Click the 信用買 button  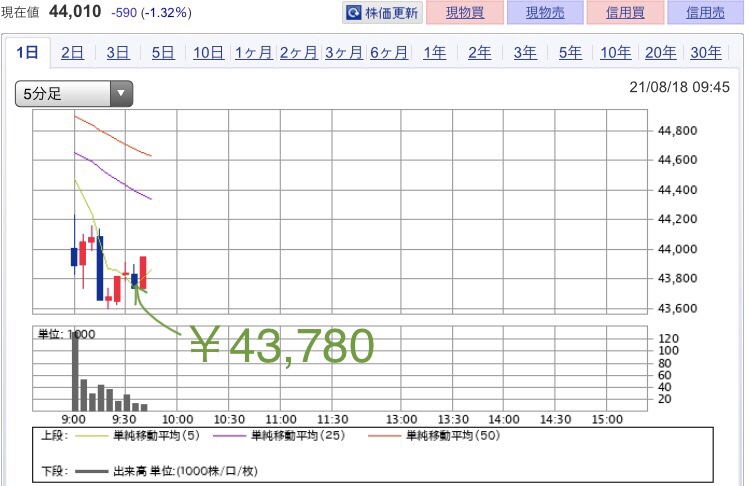[x=625, y=12]
